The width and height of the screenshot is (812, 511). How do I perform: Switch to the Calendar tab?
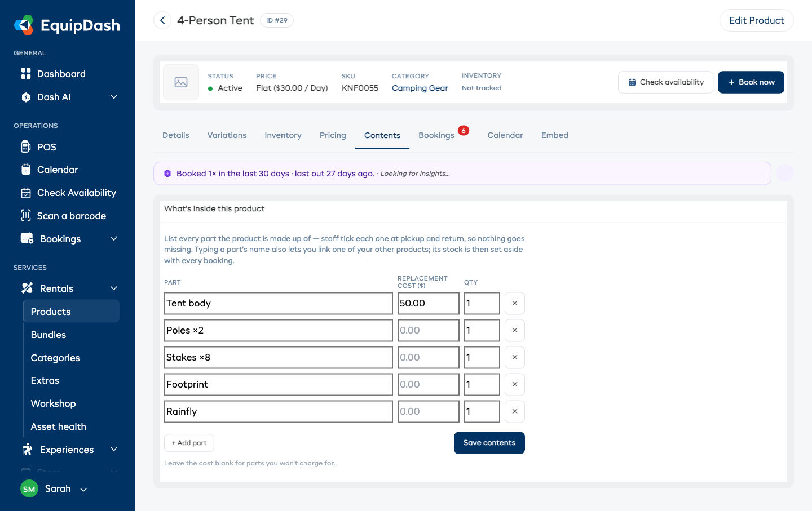click(x=505, y=135)
